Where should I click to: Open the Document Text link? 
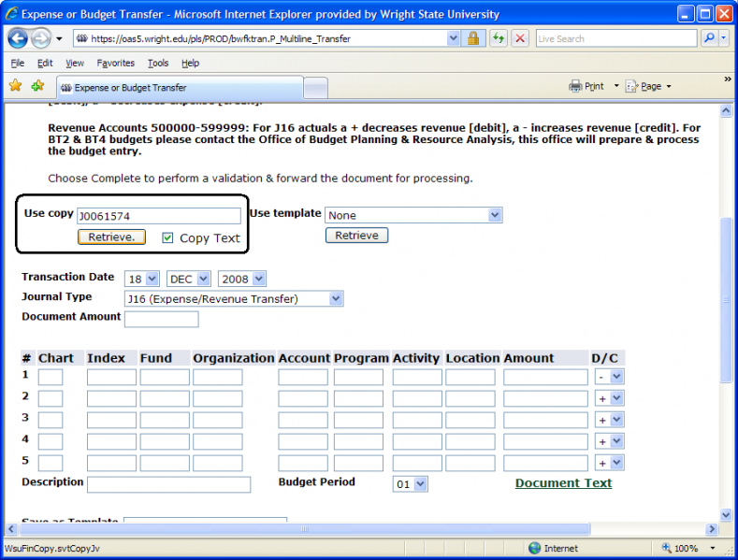563,483
